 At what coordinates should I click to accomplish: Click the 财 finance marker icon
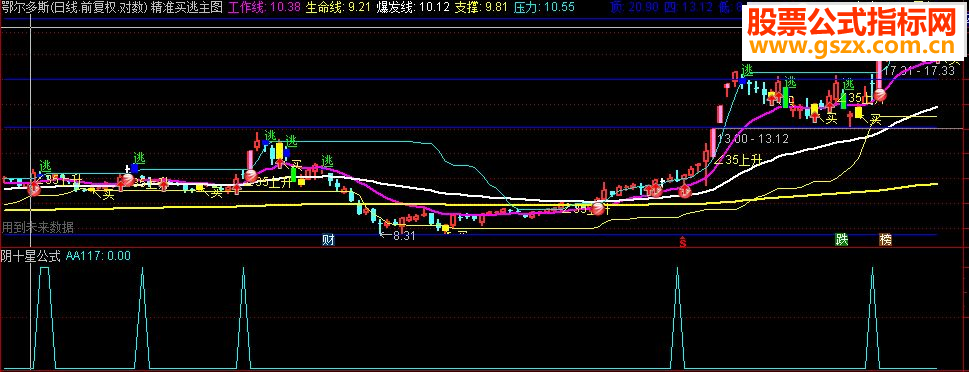[x=328, y=240]
